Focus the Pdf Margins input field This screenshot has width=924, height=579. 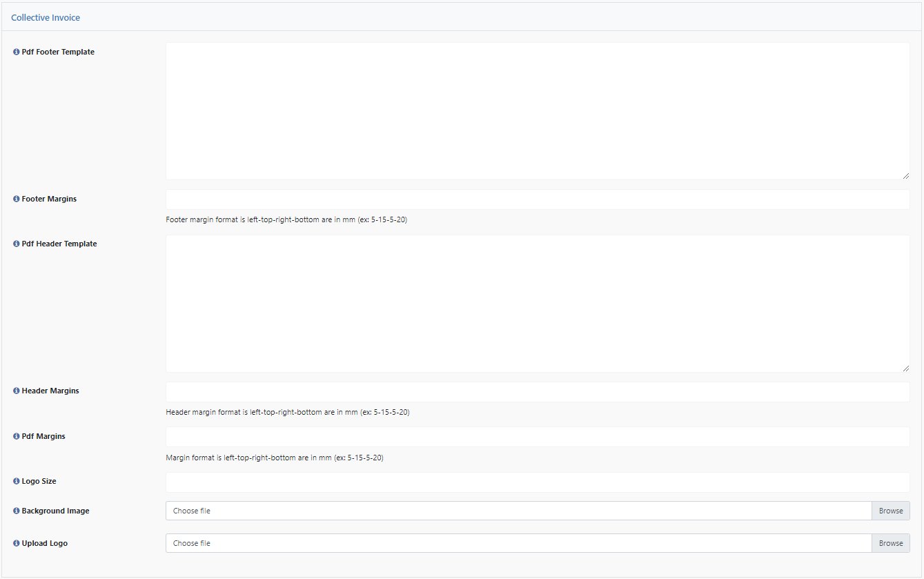click(x=538, y=437)
